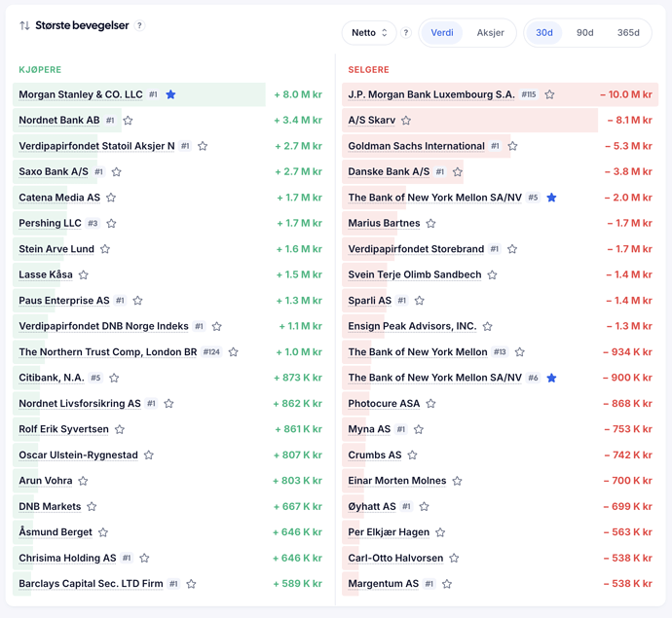Open Goldman Sachs International shareholder link
Image resolution: width=672 pixels, height=618 pixels.
pyautogui.click(x=416, y=146)
